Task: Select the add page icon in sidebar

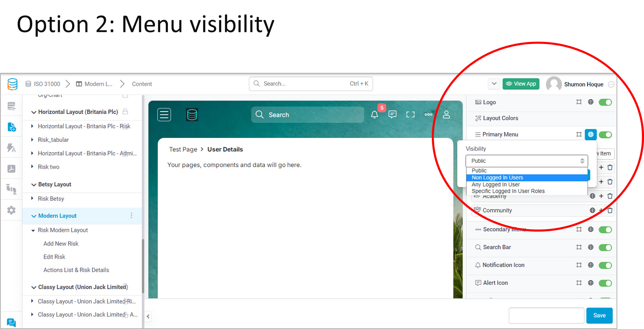Action: (x=11, y=127)
